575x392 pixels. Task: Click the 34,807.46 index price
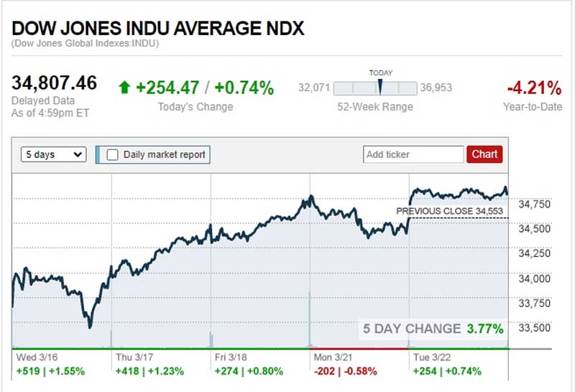tap(55, 83)
